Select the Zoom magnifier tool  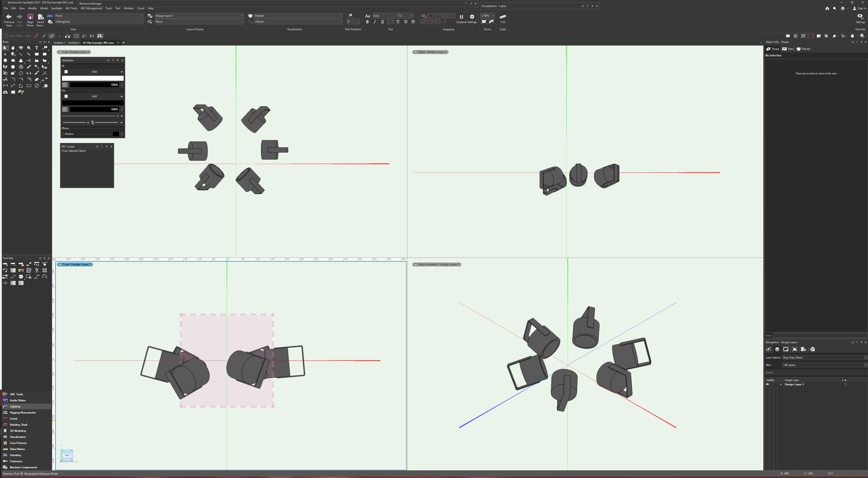(x=29, y=48)
